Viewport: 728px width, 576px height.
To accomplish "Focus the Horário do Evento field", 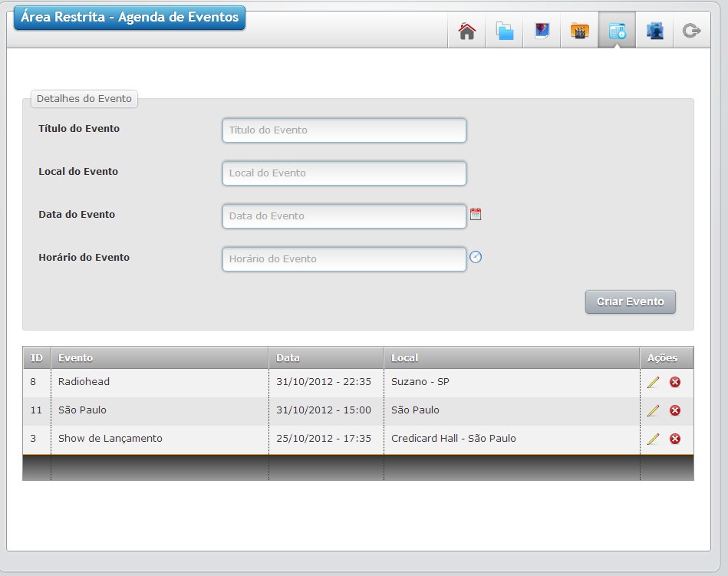I will tap(344, 259).
